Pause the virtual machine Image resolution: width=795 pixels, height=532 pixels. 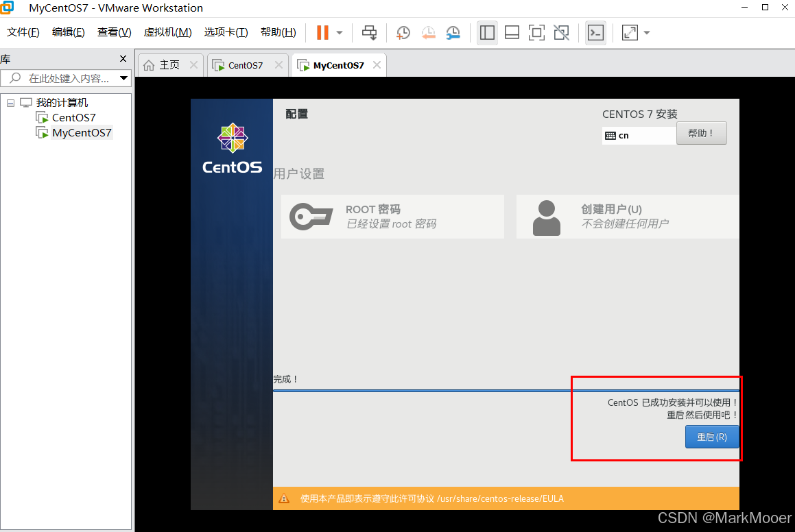click(x=322, y=32)
